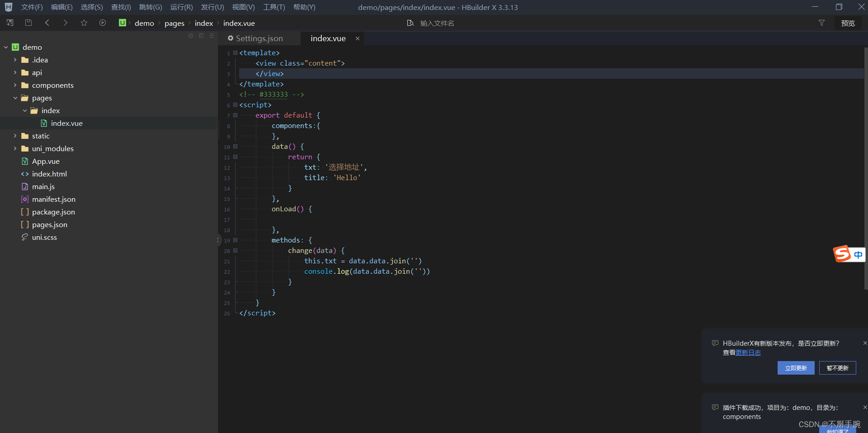Open the 发行(U) menu
This screenshot has width=868, height=433.
coord(212,7)
